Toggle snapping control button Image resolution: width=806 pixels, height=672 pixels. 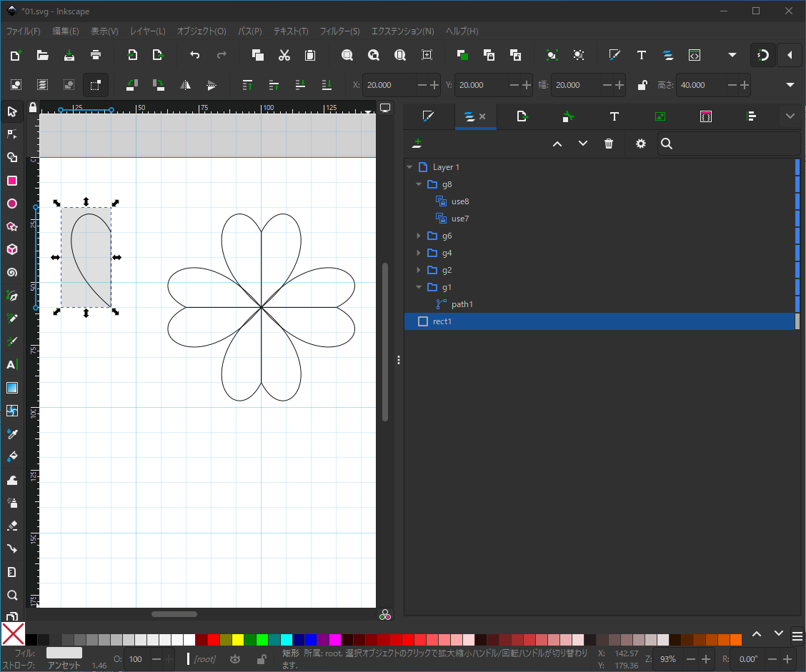pos(763,55)
